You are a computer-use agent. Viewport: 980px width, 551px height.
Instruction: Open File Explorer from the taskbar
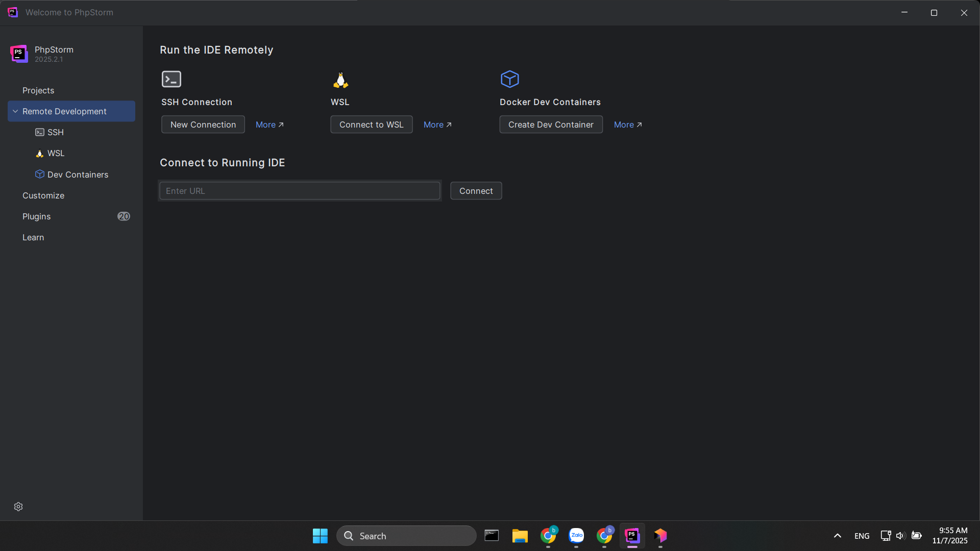(520, 536)
